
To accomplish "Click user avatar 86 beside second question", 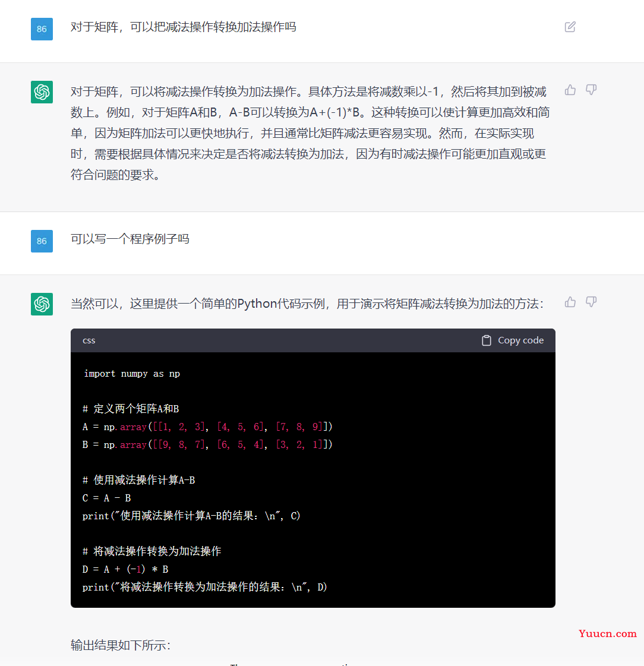I will [x=42, y=241].
